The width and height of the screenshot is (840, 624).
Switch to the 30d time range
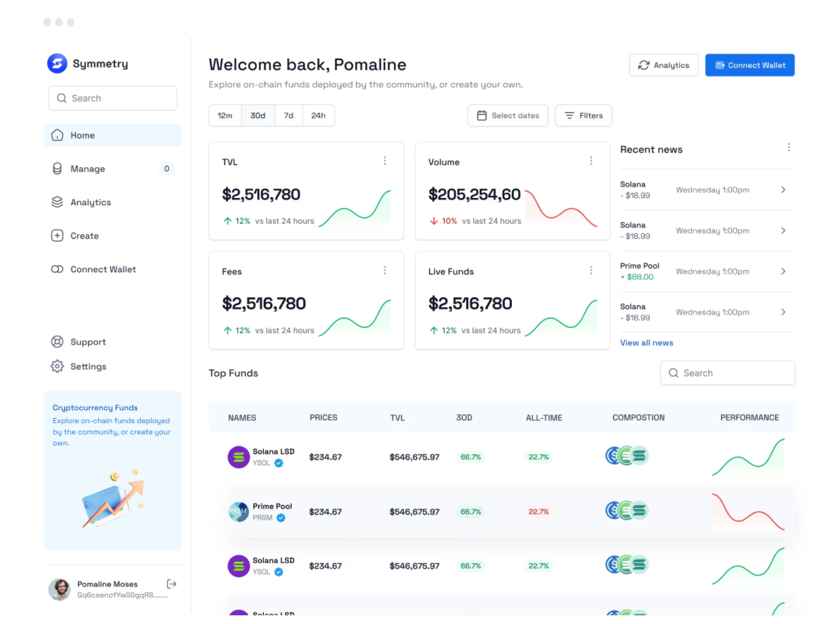(258, 115)
